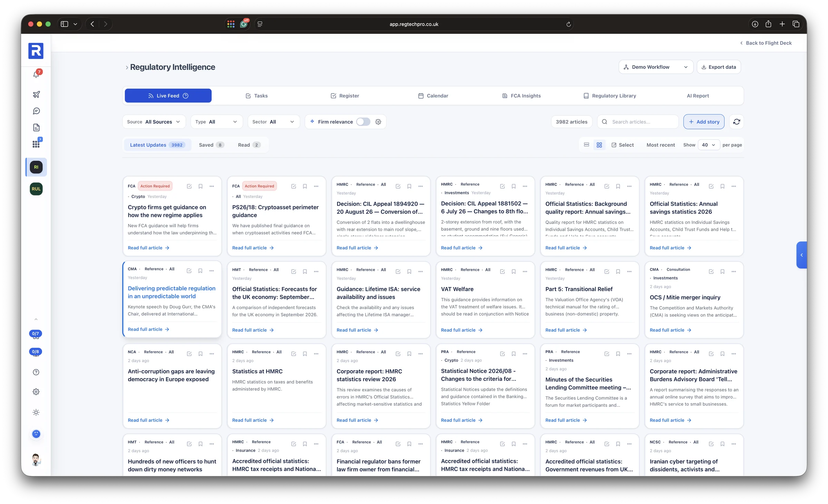The height and width of the screenshot is (504, 828).
Task: Collapse sidebar section with up chevron
Action: (x=36, y=319)
